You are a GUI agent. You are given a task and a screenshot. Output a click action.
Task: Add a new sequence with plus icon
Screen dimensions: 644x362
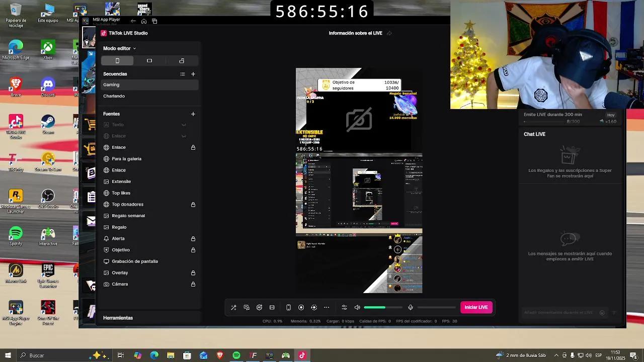(193, 74)
